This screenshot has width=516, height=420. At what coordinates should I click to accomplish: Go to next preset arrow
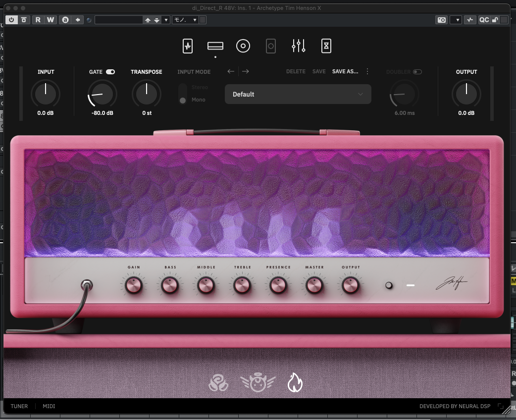point(246,71)
